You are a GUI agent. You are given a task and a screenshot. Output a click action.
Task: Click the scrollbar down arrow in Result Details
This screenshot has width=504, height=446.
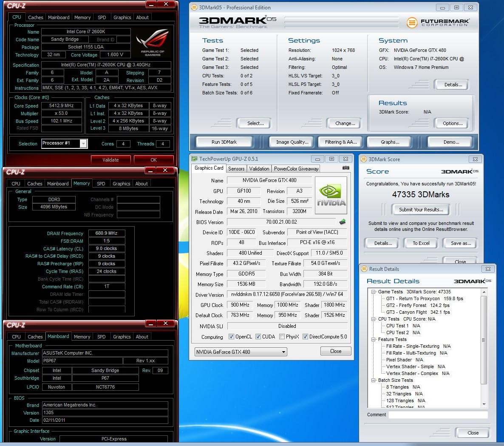(x=484, y=404)
